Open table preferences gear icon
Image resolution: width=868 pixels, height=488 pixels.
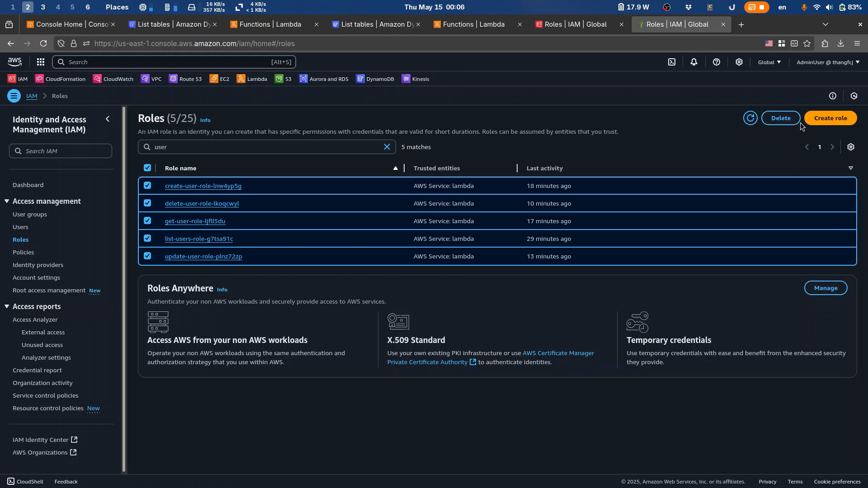tap(851, 147)
